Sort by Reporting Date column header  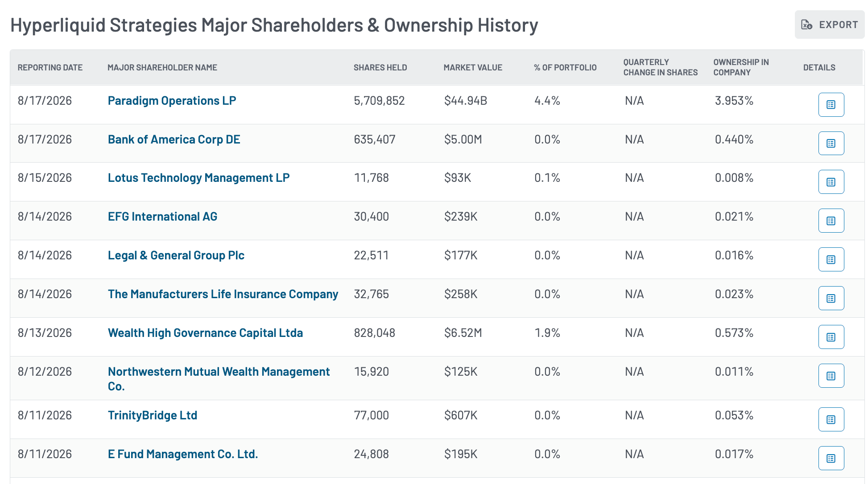50,67
